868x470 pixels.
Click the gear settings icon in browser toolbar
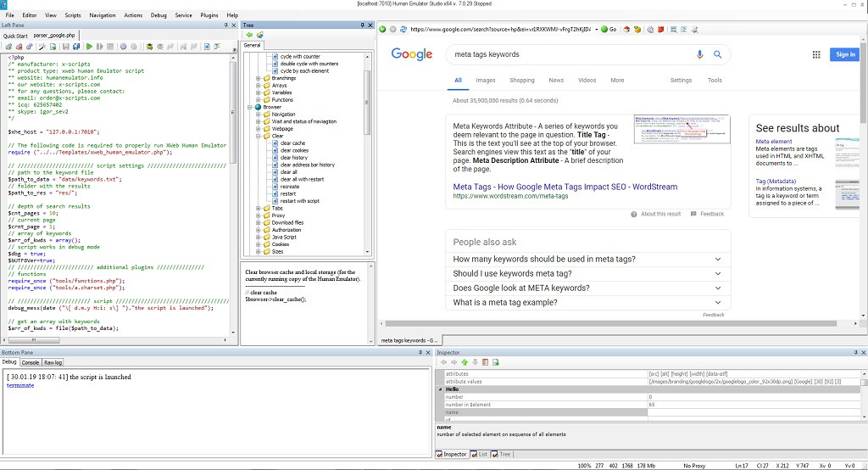pos(650,30)
